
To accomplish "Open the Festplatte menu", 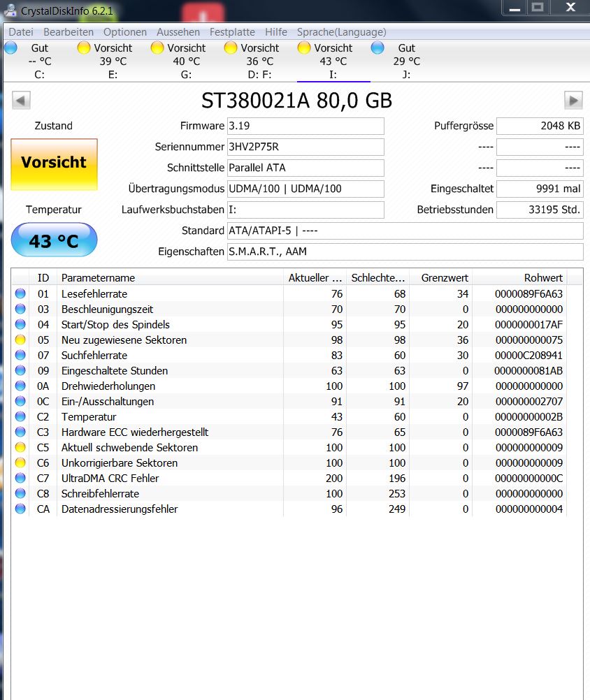I will (232, 32).
